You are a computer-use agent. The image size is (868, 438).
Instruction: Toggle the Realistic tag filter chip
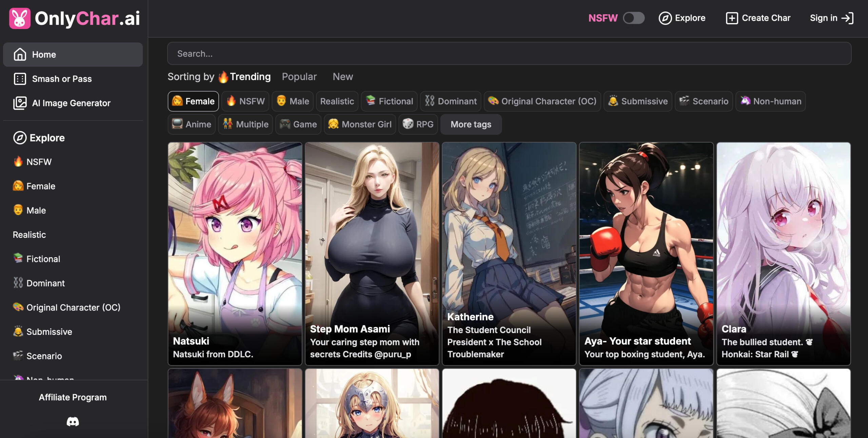point(337,101)
